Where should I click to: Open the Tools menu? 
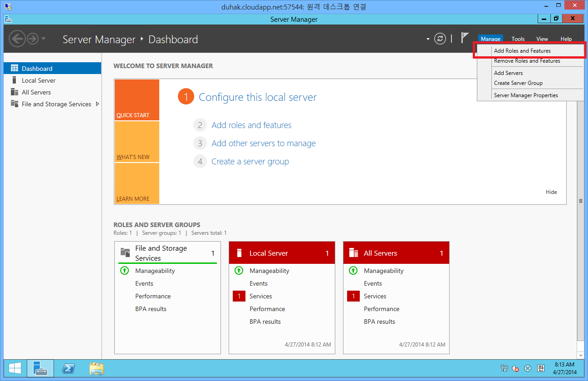point(518,39)
